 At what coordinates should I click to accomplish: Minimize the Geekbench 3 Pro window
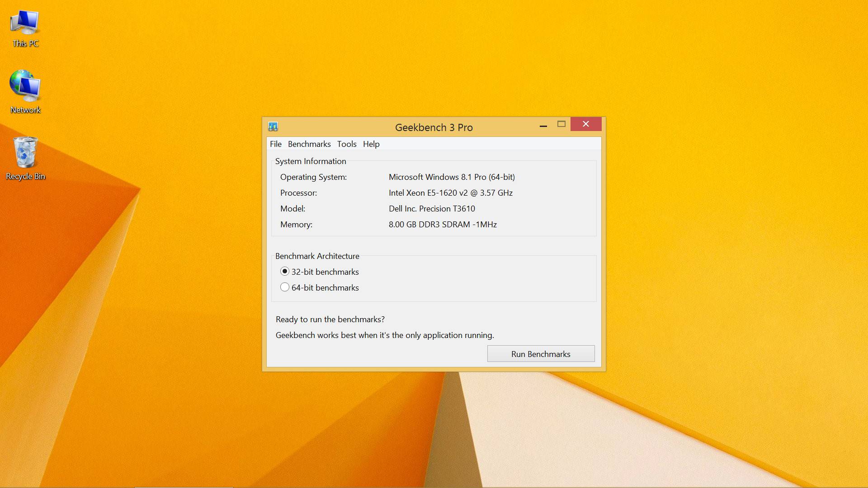(x=543, y=125)
